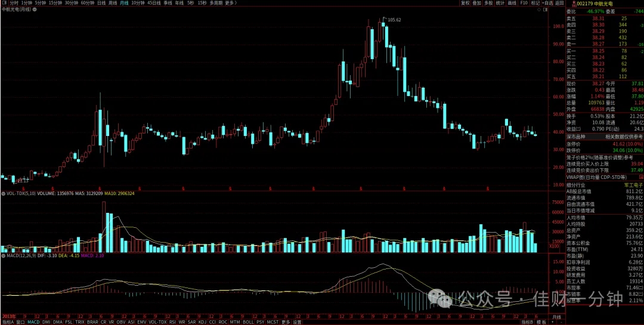Select the EMV indicator tab
644x325 pixels.
pos(142,322)
